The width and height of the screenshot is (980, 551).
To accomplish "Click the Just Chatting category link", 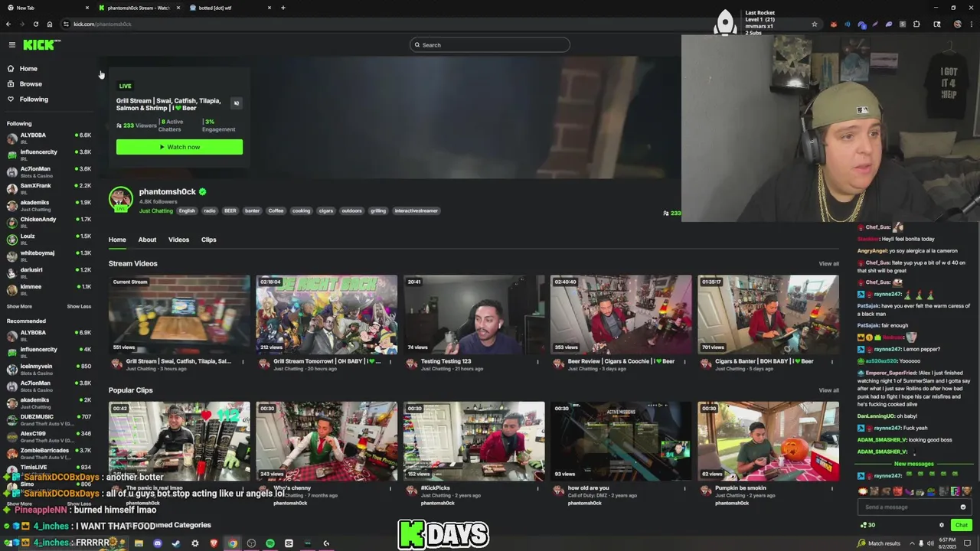I will 156,211.
